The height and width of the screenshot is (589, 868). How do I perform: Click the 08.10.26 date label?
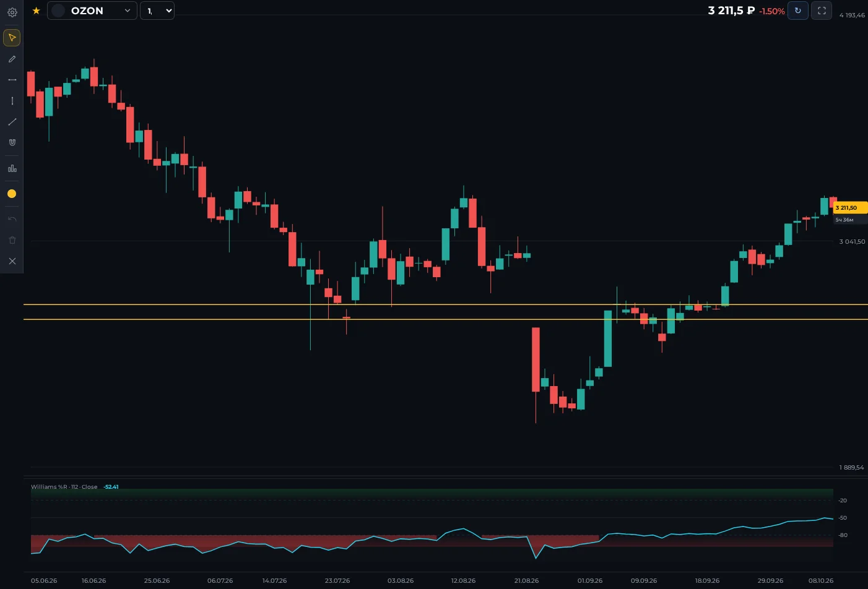click(x=820, y=580)
